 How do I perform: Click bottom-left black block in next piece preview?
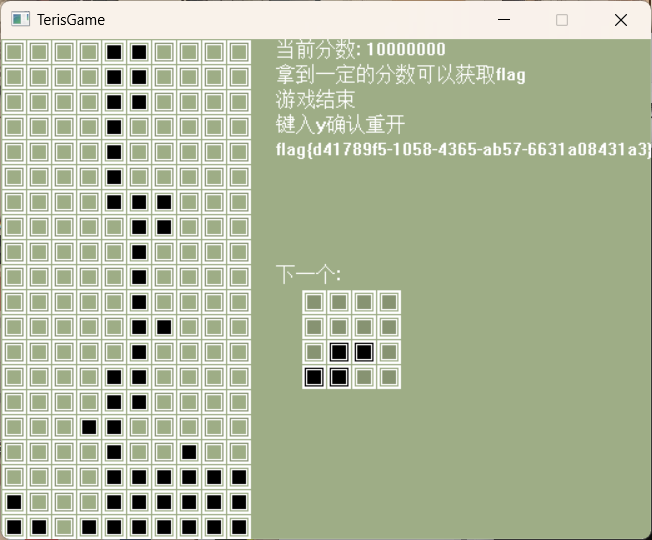pos(314,377)
